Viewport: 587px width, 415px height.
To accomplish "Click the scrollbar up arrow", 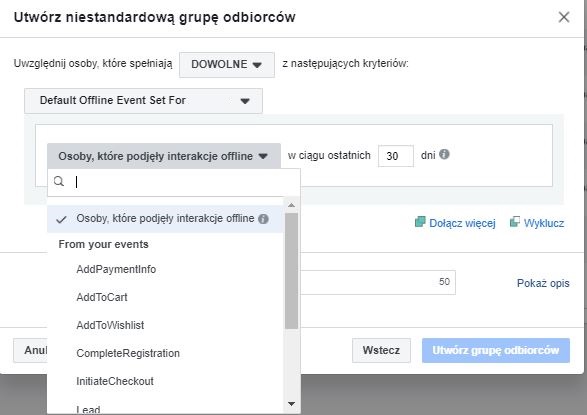I will click(291, 205).
